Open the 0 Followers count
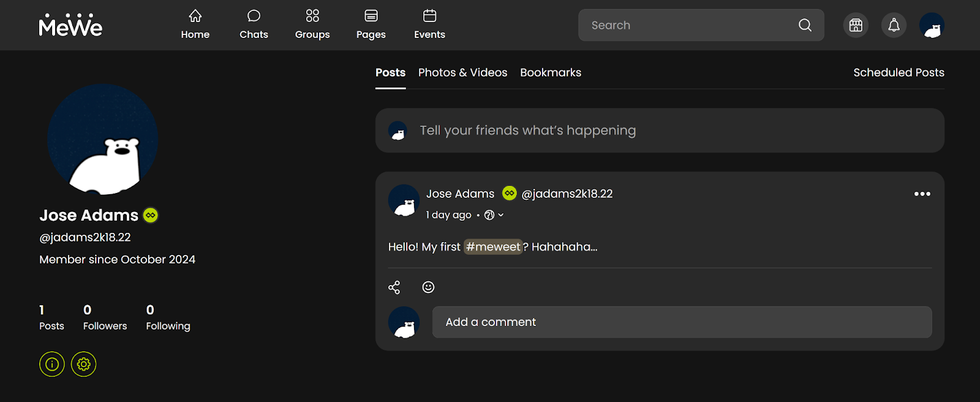The width and height of the screenshot is (980, 402). (x=105, y=317)
